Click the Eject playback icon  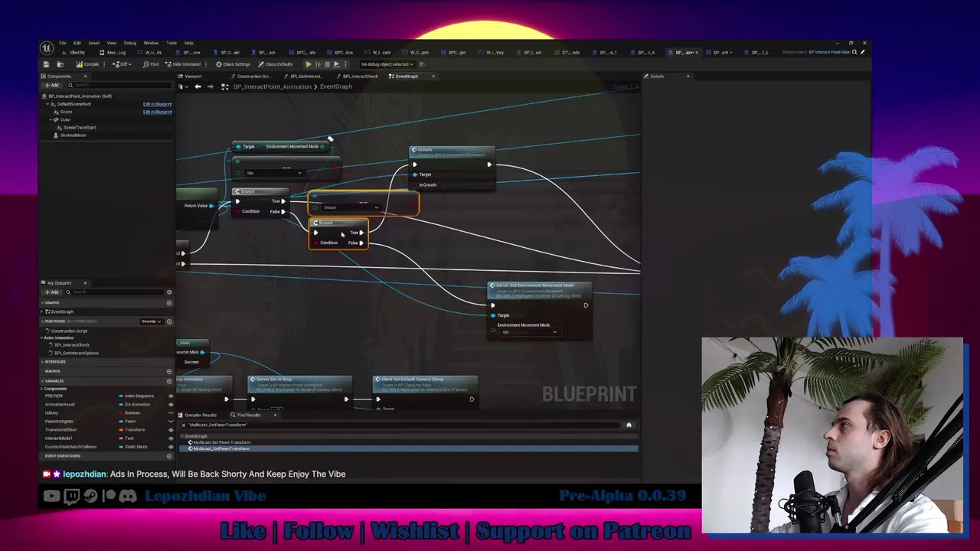pyautogui.click(x=336, y=64)
